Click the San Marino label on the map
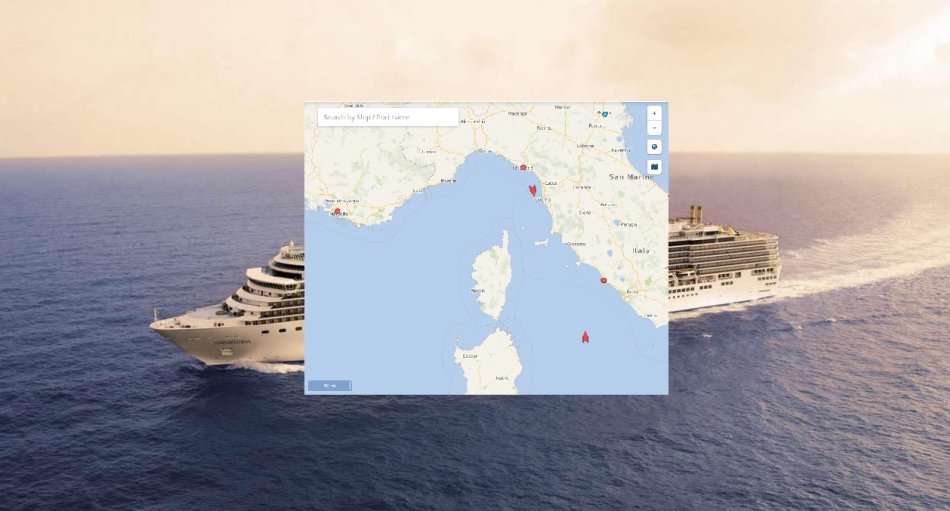950x511 pixels. coord(631,177)
